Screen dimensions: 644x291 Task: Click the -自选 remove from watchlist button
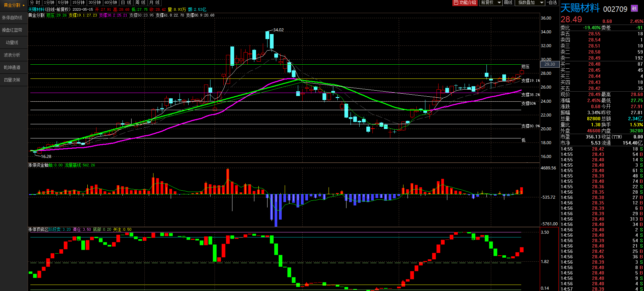click(552, 3)
